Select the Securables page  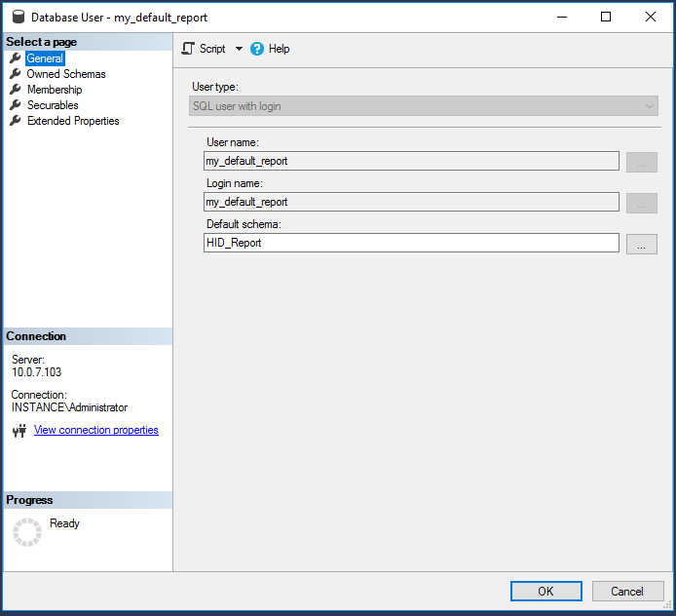pos(53,105)
